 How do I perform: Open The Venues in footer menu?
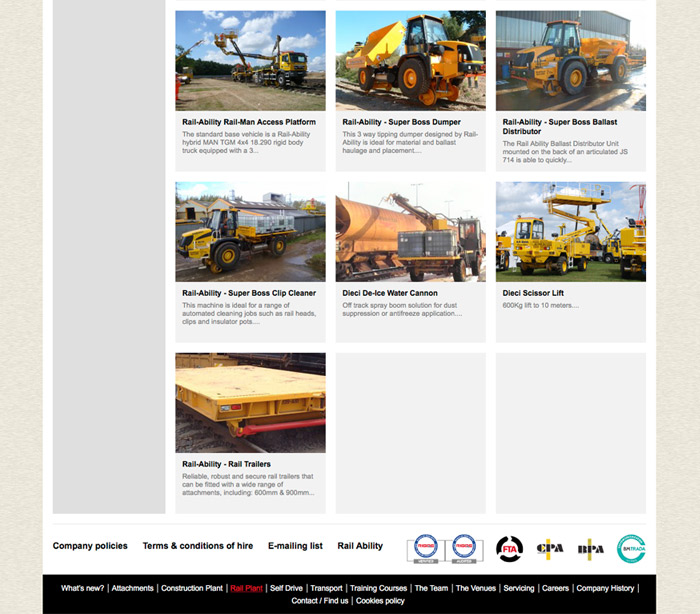click(476, 588)
